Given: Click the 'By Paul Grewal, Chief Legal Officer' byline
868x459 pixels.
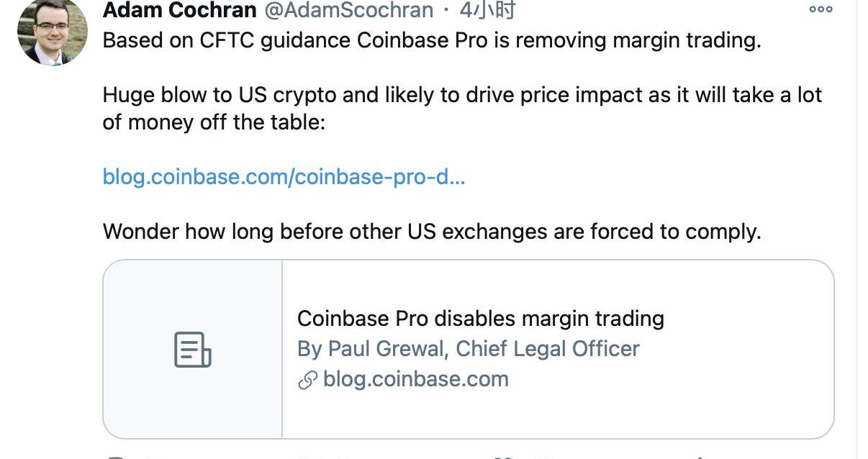Looking at the screenshot, I should pos(468,349).
